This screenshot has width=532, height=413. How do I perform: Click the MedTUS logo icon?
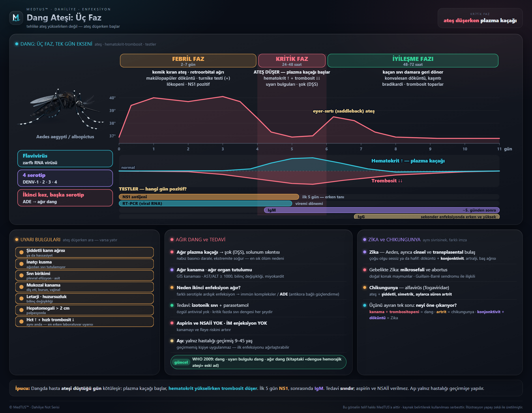(x=16, y=18)
